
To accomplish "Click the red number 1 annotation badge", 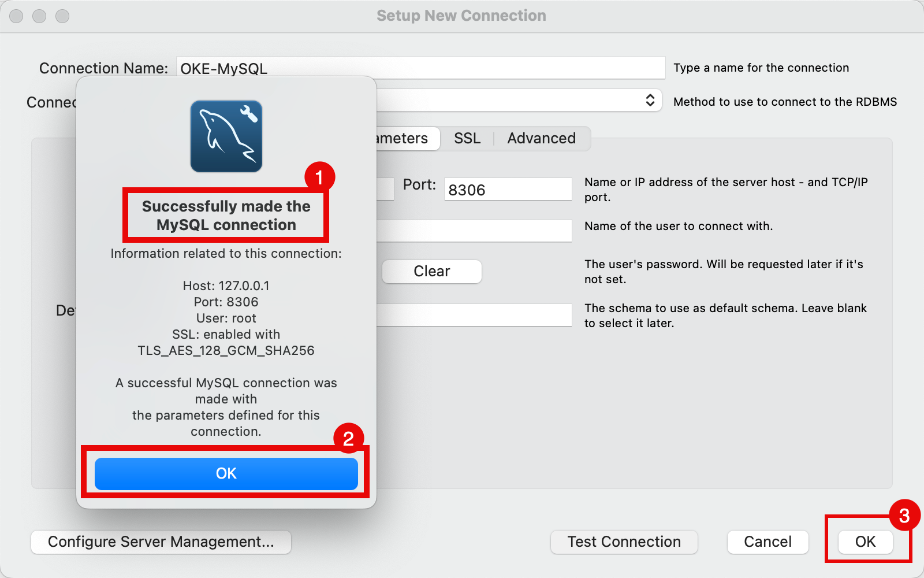I will tap(319, 177).
